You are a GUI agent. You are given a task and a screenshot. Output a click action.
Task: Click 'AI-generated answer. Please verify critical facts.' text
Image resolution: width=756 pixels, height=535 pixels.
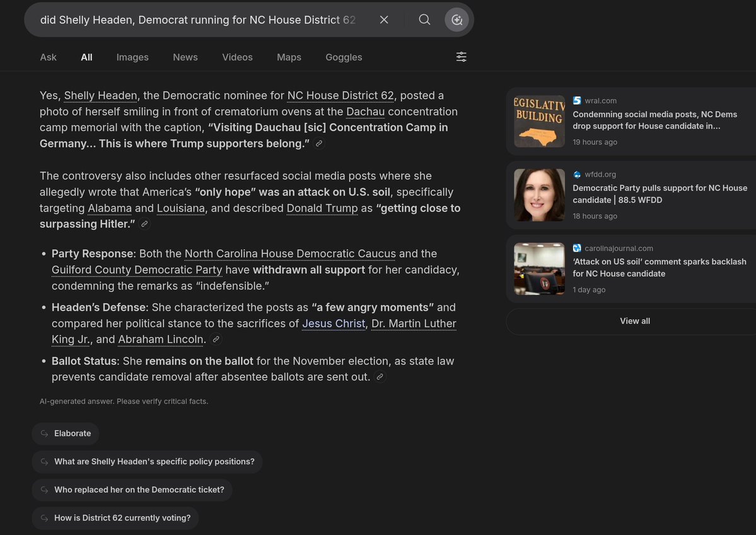124,401
